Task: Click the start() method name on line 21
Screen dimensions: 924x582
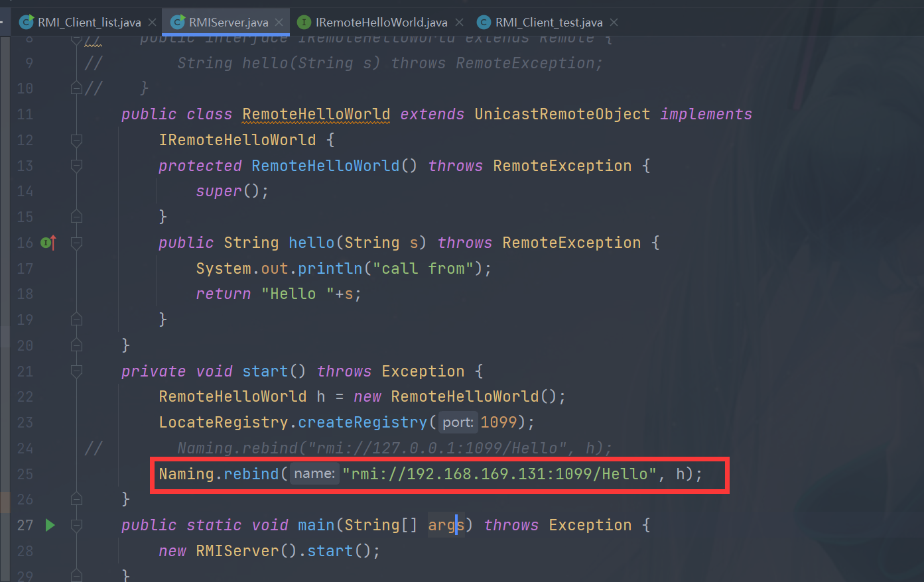Action: click(265, 371)
